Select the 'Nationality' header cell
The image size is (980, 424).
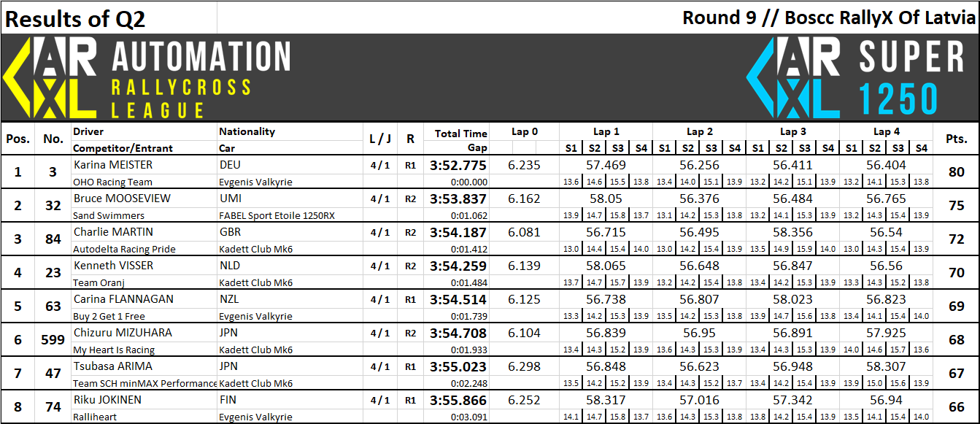[x=247, y=131]
